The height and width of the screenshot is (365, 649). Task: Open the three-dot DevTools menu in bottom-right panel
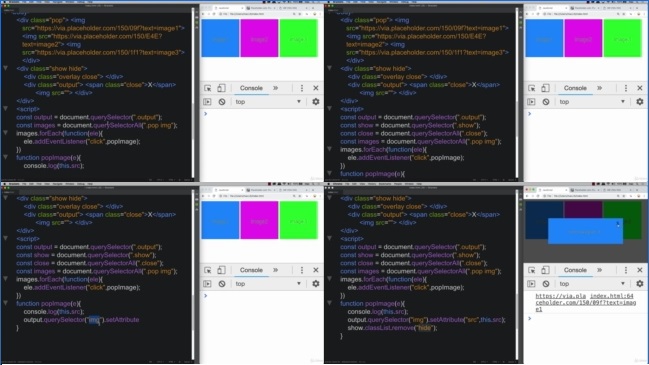[x=626, y=270]
